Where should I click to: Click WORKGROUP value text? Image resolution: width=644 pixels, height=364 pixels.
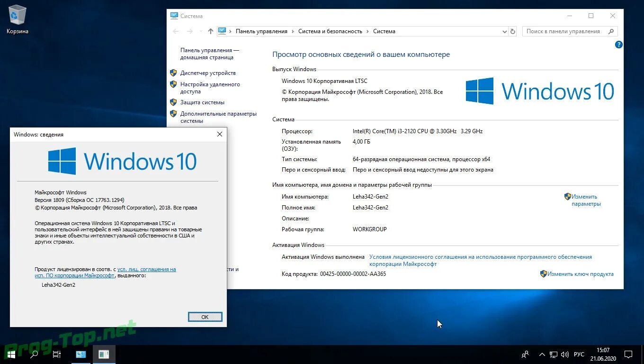coord(370,229)
